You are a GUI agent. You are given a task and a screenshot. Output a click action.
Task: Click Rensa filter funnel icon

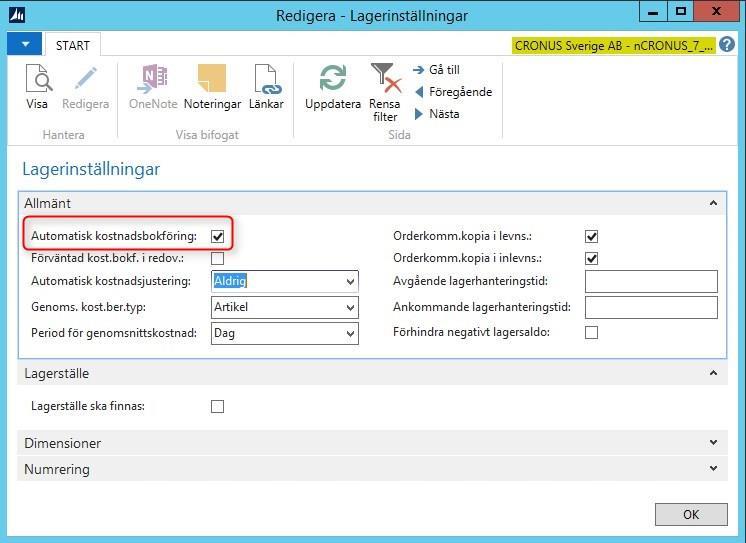click(x=385, y=79)
